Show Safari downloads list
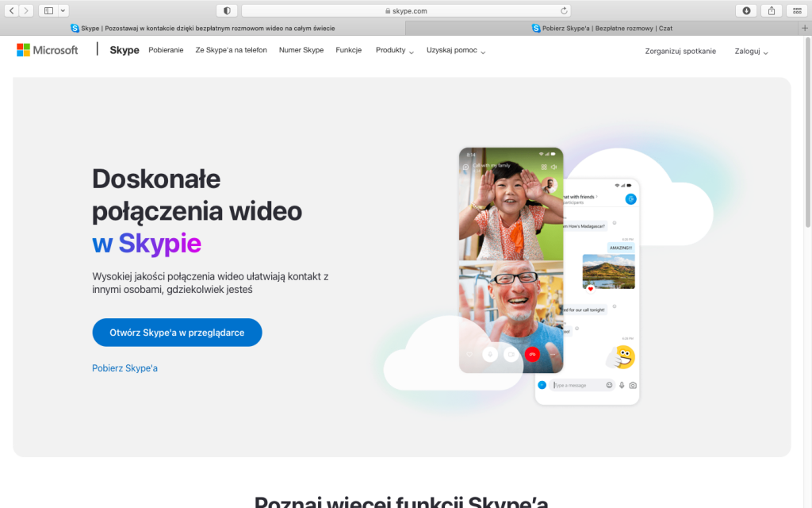 (x=746, y=10)
